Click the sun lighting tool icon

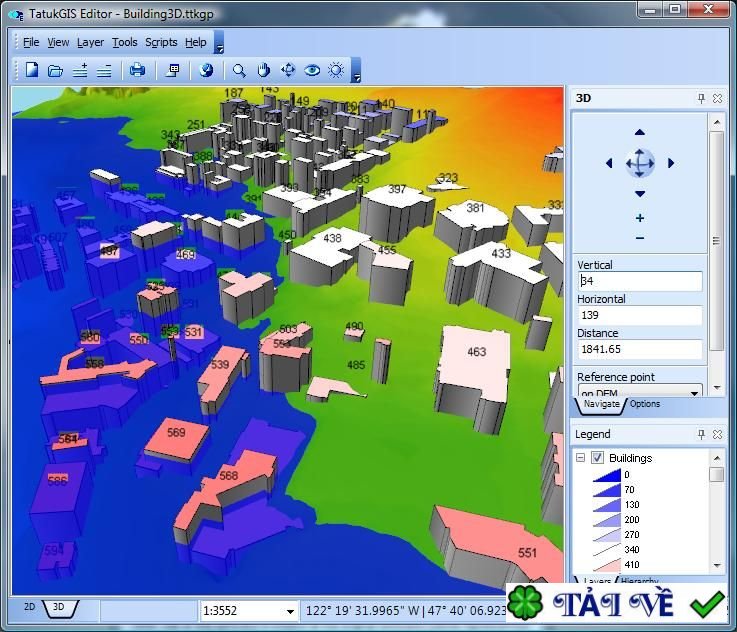click(x=336, y=70)
